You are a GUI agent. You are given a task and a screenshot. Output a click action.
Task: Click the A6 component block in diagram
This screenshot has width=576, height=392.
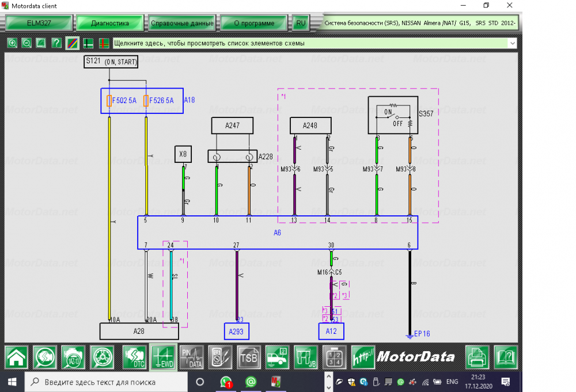[278, 233]
